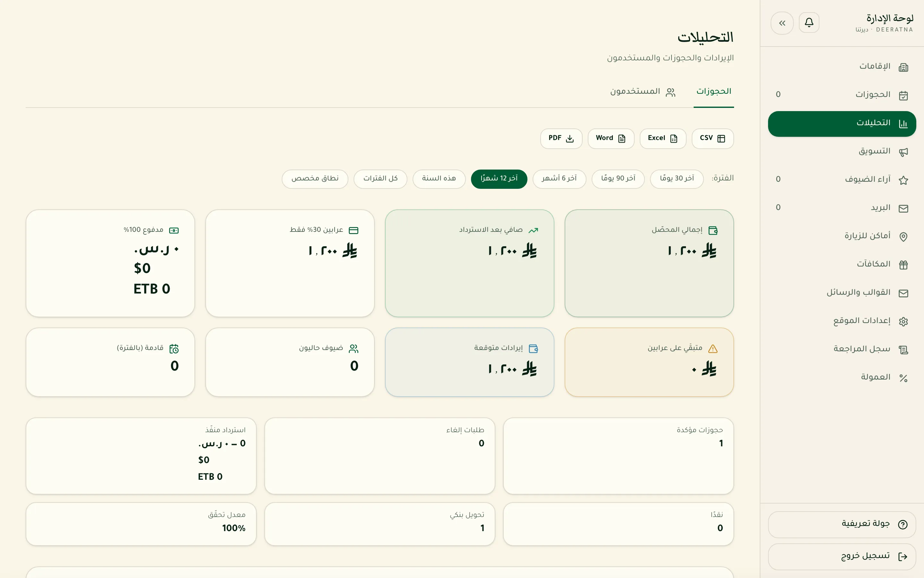The image size is (924, 578).
Task: Click the جولة تعريفية help circle icon
Action: (x=903, y=524)
